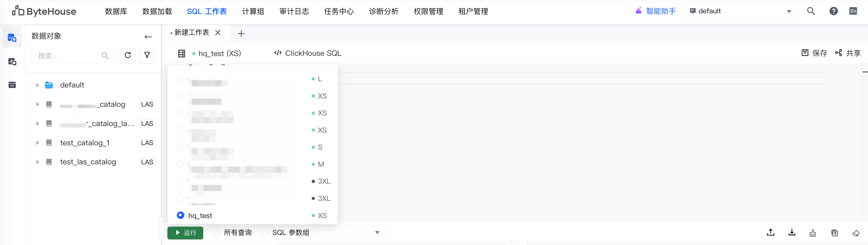
Task: Open the global search magnifier
Action: (x=811, y=11)
